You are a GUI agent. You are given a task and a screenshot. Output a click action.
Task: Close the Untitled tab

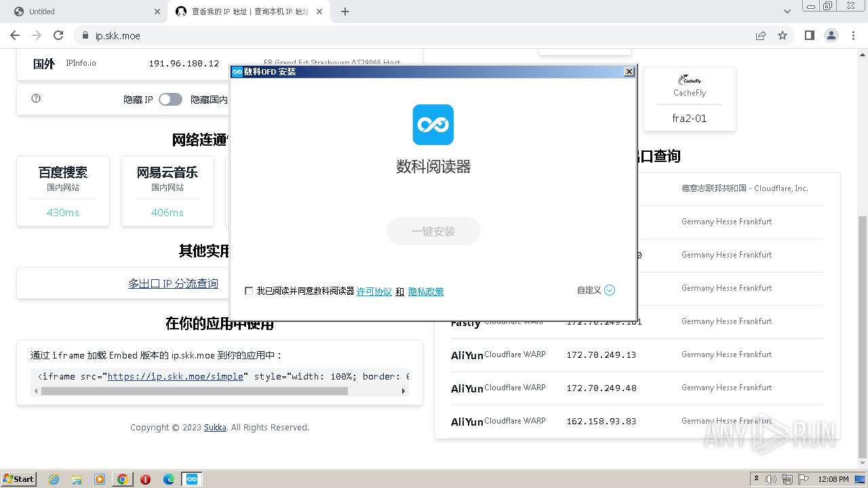[x=157, y=12]
